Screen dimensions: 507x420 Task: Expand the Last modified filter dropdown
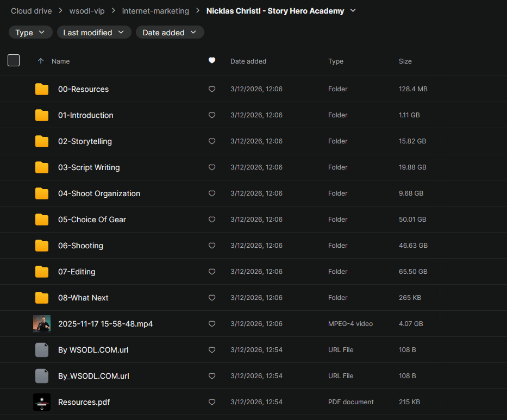[93, 33]
